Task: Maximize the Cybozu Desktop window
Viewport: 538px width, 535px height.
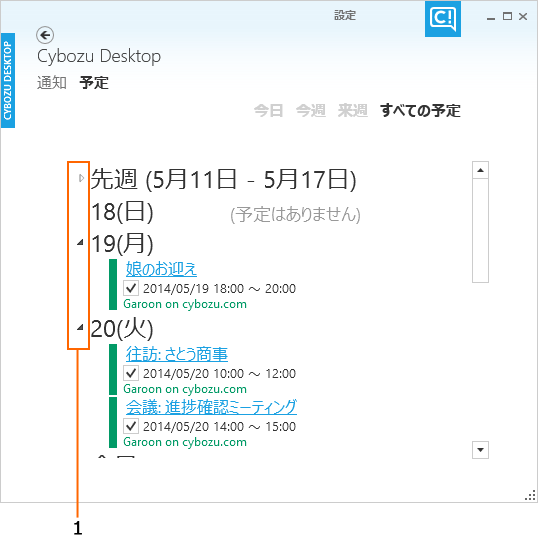Action: (507, 16)
